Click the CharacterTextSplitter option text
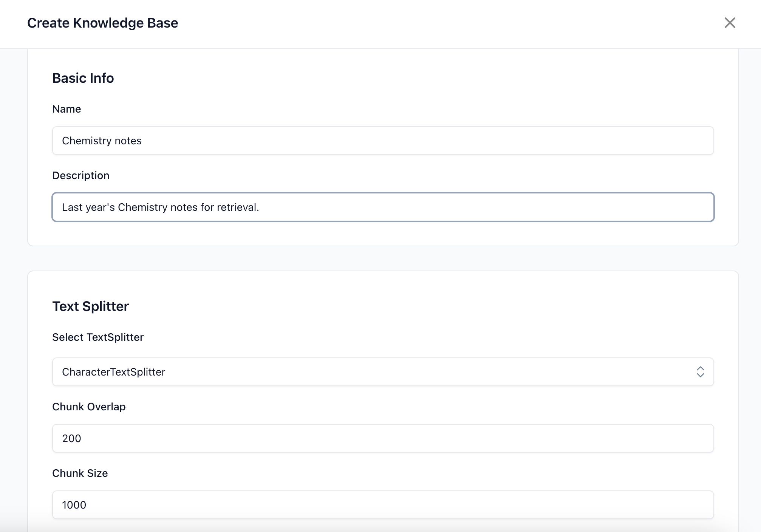 (x=113, y=372)
